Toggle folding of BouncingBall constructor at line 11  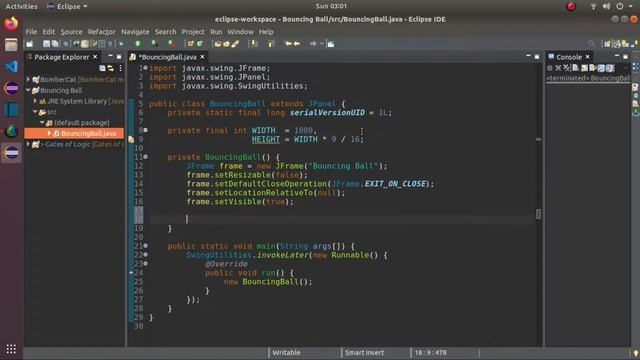pos(146,157)
